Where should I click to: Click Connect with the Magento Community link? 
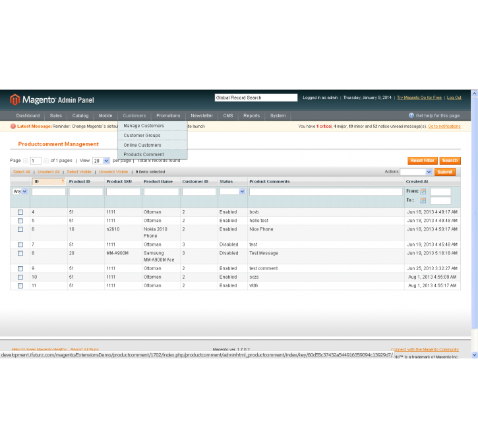point(425,350)
